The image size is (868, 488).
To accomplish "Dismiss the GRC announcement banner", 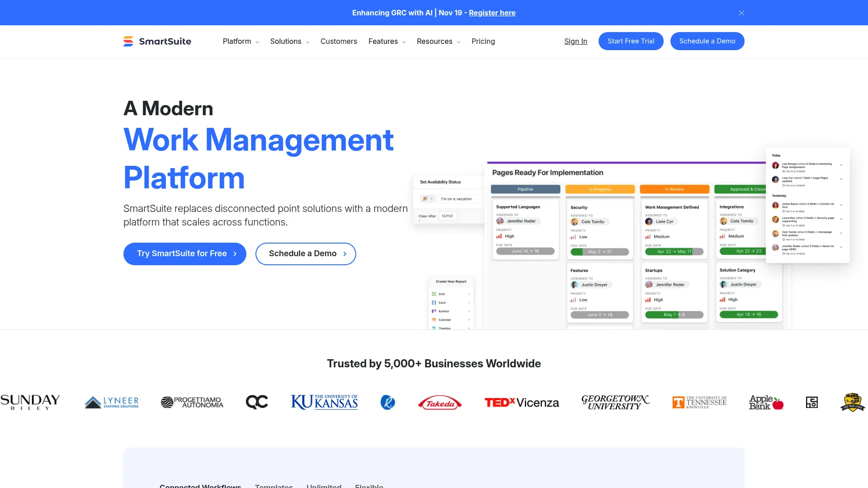I will (741, 13).
